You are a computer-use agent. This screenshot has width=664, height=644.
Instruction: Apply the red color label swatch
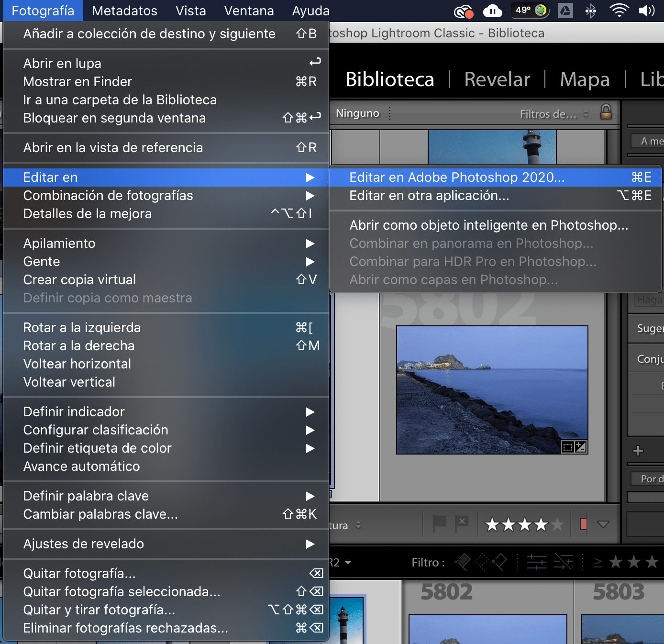[x=584, y=524]
